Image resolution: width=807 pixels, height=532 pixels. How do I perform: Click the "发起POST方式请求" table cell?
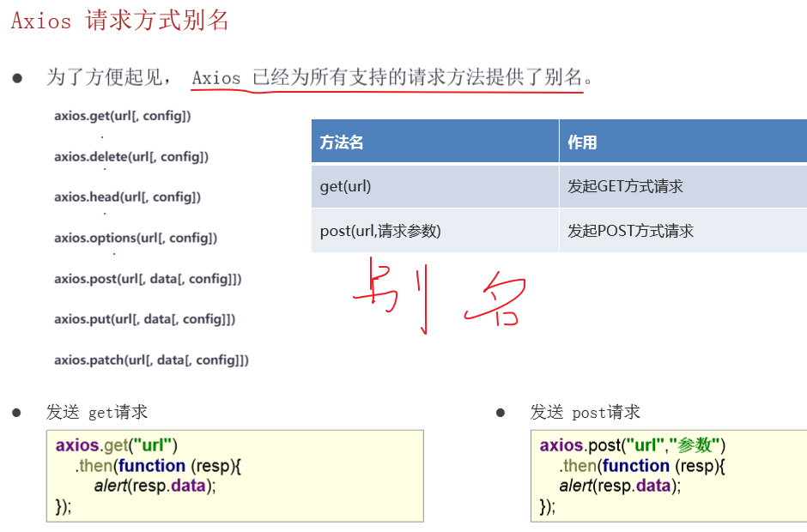tap(630, 231)
